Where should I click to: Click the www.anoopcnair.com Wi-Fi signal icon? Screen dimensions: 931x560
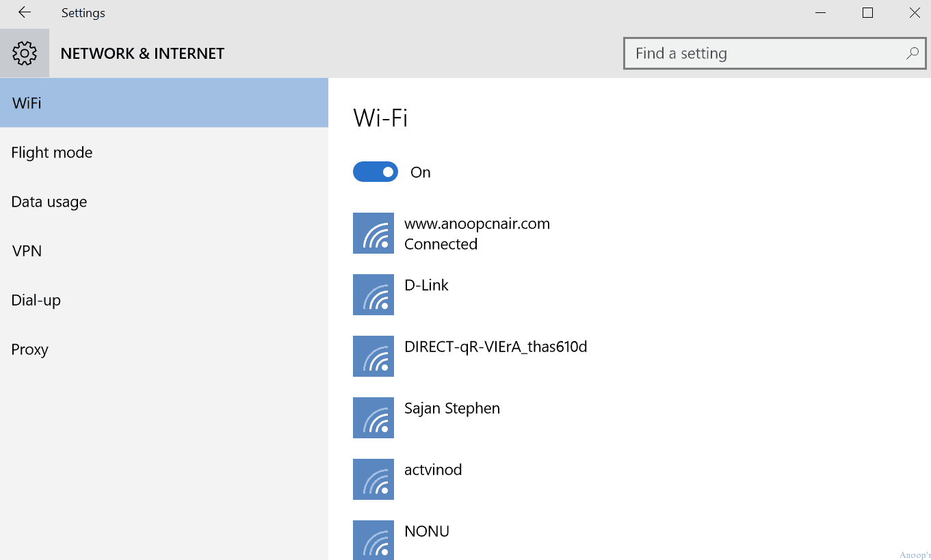[x=373, y=233]
